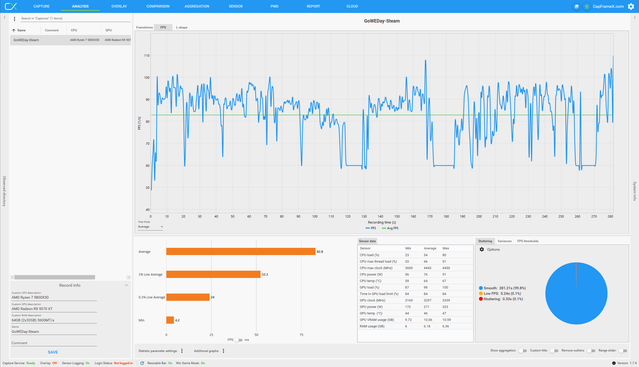This screenshot has height=367, width=639.
Task: Open the settings gear in the top bar
Action: [631, 7]
